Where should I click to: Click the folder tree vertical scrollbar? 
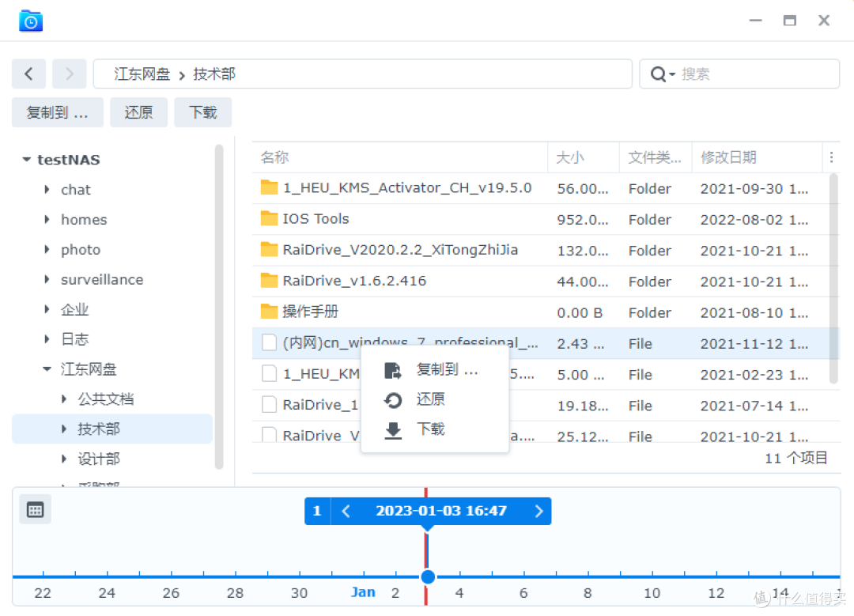pos(219,306)
